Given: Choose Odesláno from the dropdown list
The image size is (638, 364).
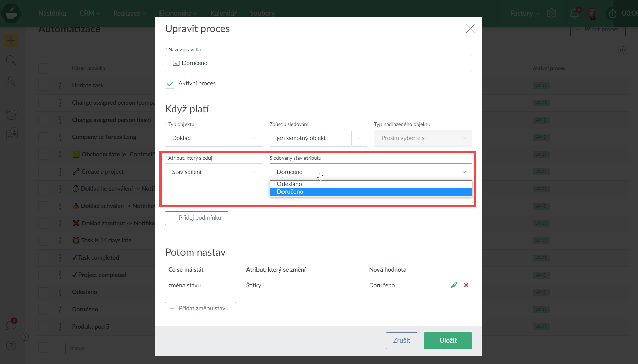Looking at the screenshot, I should [290, 184].
